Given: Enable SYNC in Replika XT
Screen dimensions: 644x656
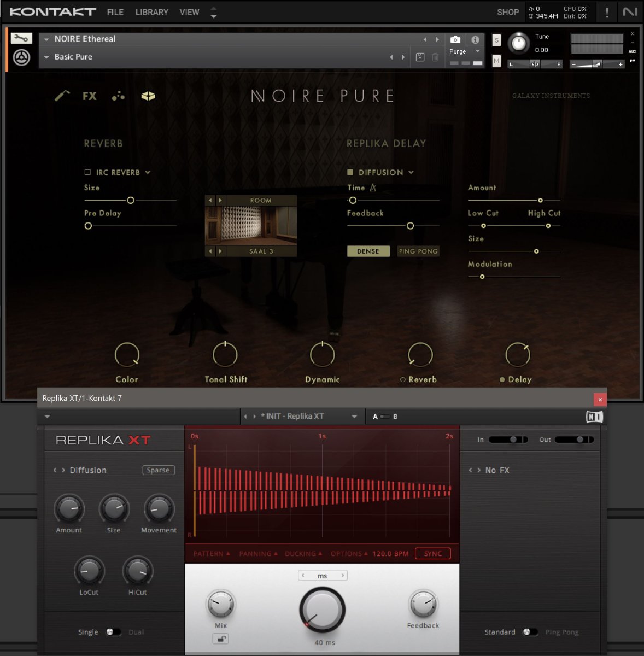Looking at the screenshot, I should pos(433,554).
